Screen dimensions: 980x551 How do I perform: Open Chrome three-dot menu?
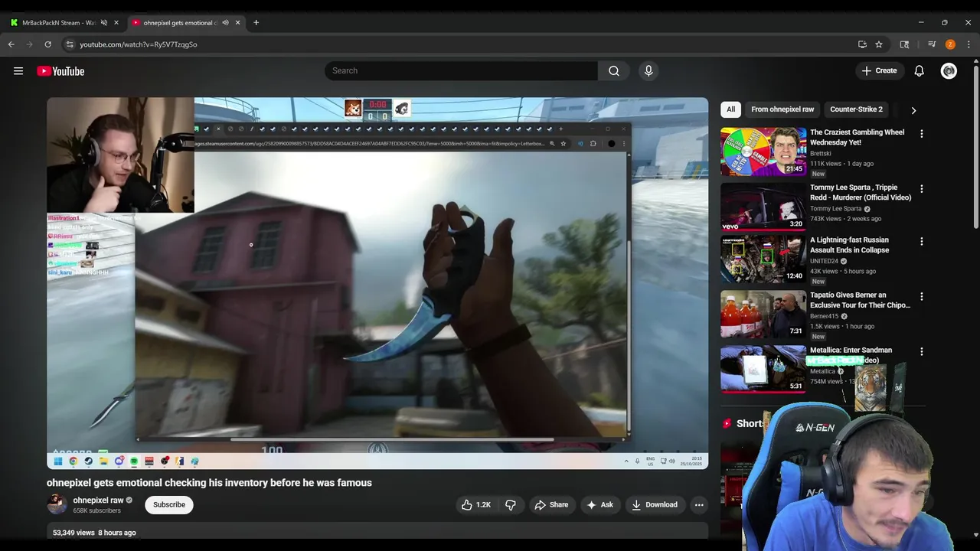tap(969, 44)
